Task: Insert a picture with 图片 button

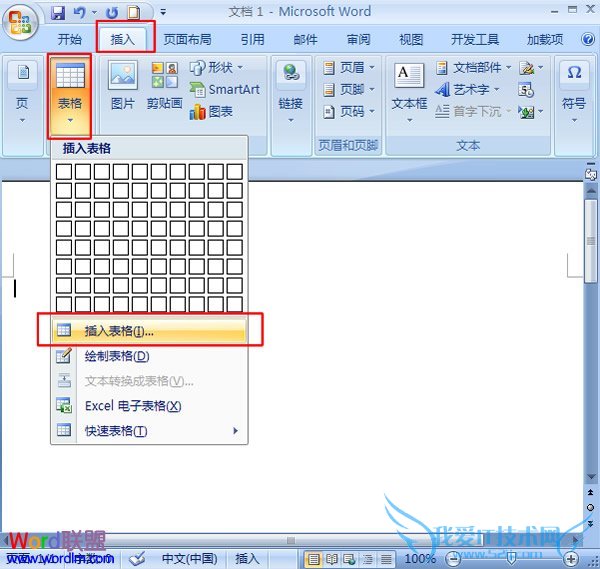Action: [x=122, y=86]
